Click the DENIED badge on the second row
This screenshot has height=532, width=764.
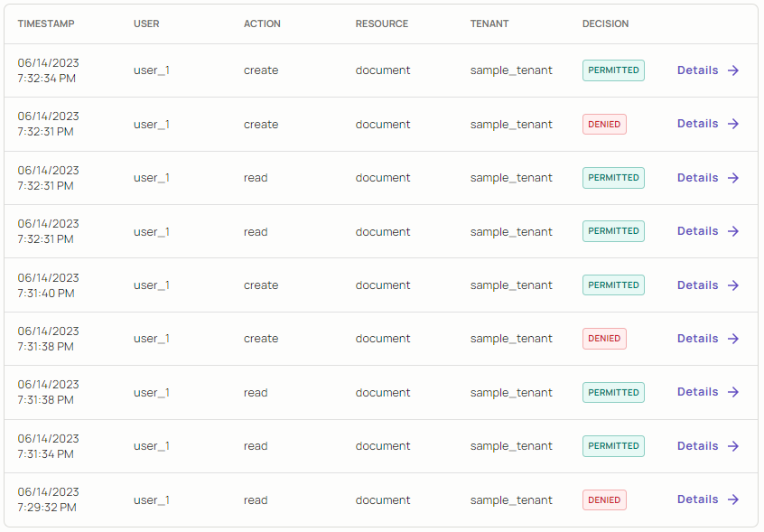(x=603, y=124)
